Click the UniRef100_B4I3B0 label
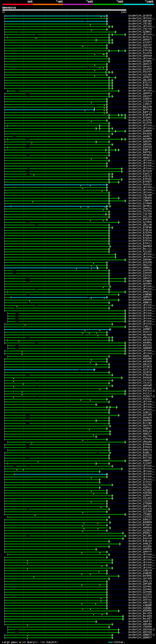156x644 pixels. 140,536
